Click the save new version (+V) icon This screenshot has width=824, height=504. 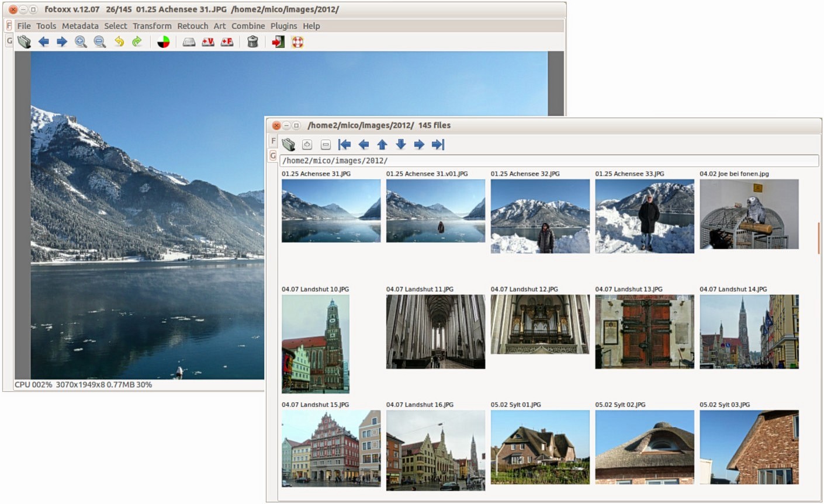coord(208,41)
